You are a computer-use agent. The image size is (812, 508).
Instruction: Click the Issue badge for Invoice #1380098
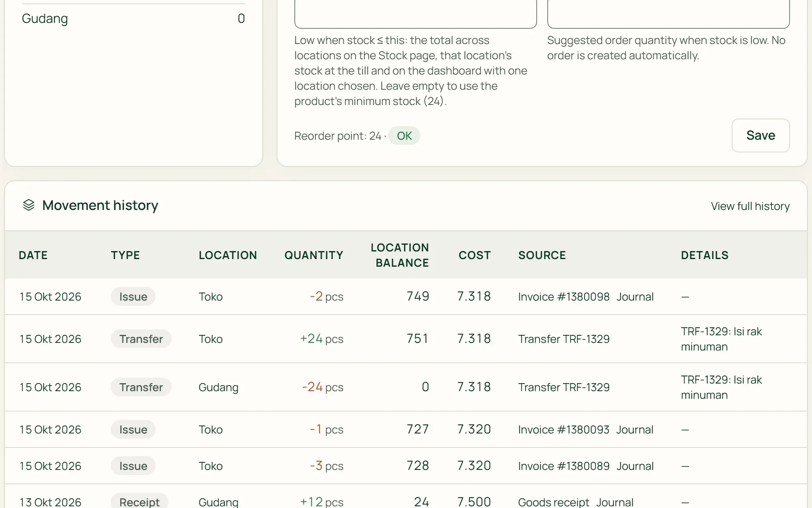click(133, 296)
